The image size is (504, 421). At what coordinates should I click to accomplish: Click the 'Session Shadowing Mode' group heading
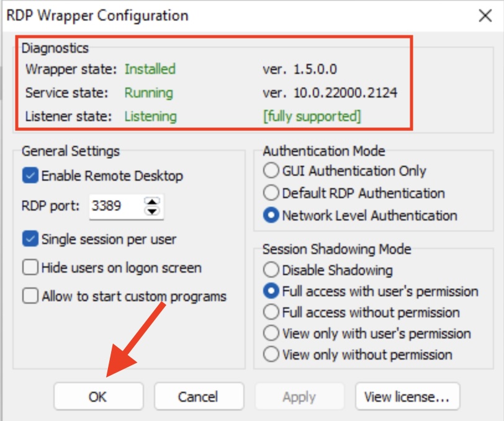[337, 249]
